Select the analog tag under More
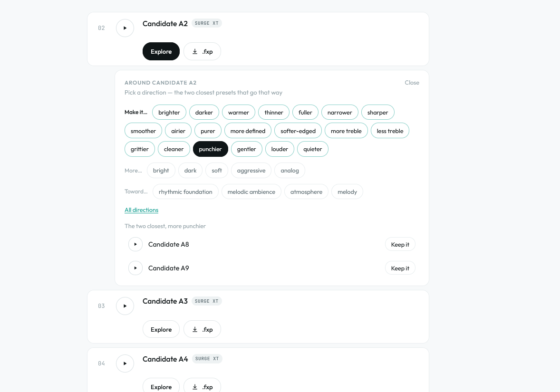560x392 pixels. [290, 171]
